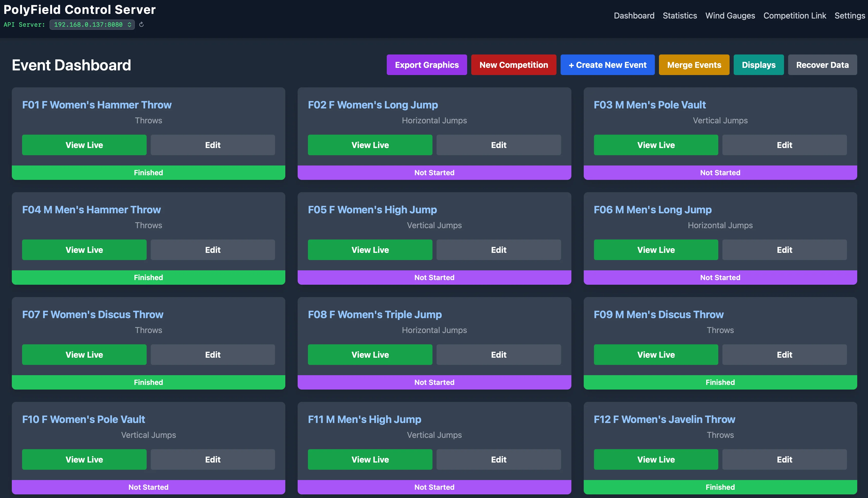Open the Dashboard nav item
This screenshot has height=498, width=868.
[x=634, y=16]
